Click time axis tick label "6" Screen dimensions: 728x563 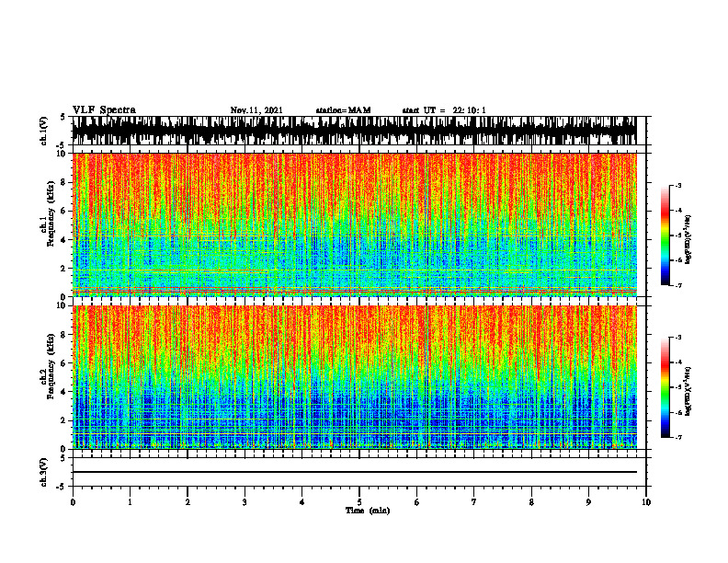coord(417,502)
